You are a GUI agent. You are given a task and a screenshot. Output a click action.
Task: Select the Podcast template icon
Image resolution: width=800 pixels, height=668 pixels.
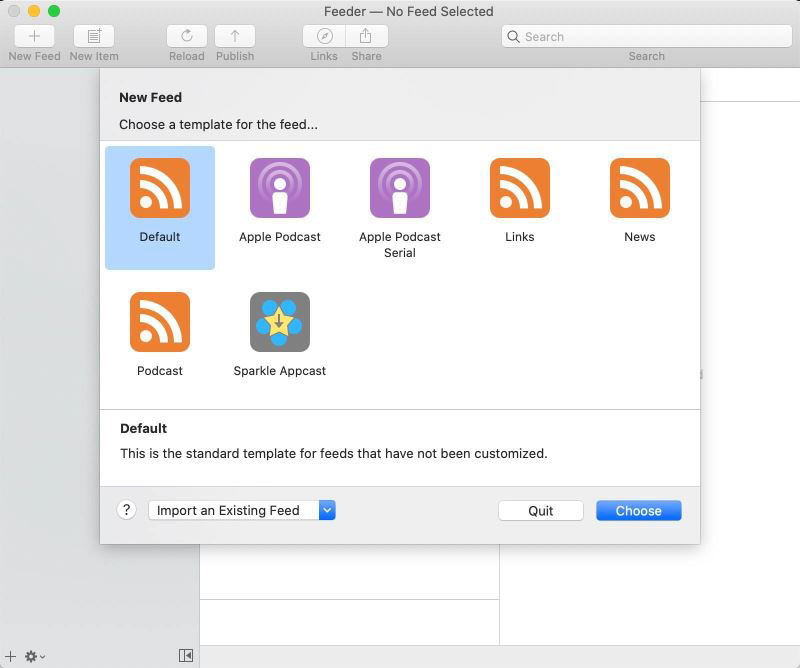point(160,322)
